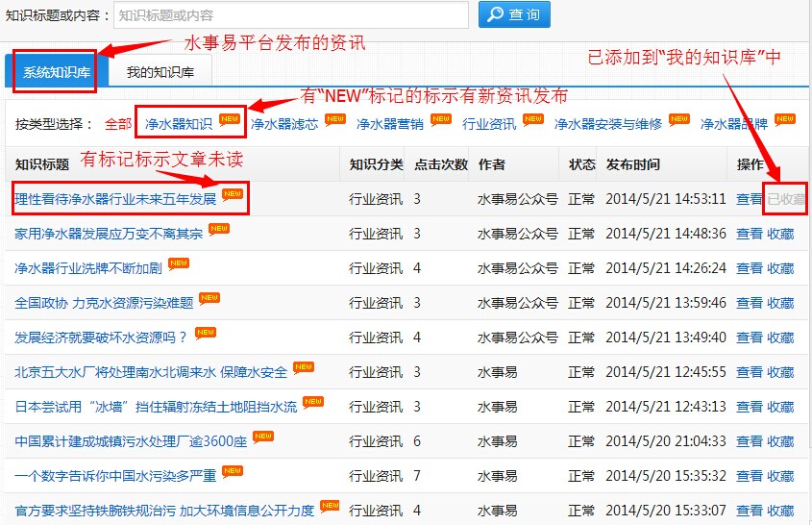Click the 查询 search button
812x525 pixels.
click(514, 14)
